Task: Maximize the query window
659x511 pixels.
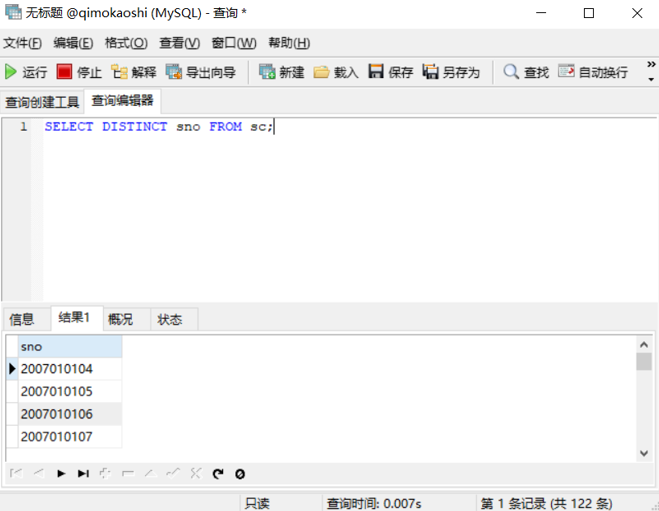Action: pos(589,13)
